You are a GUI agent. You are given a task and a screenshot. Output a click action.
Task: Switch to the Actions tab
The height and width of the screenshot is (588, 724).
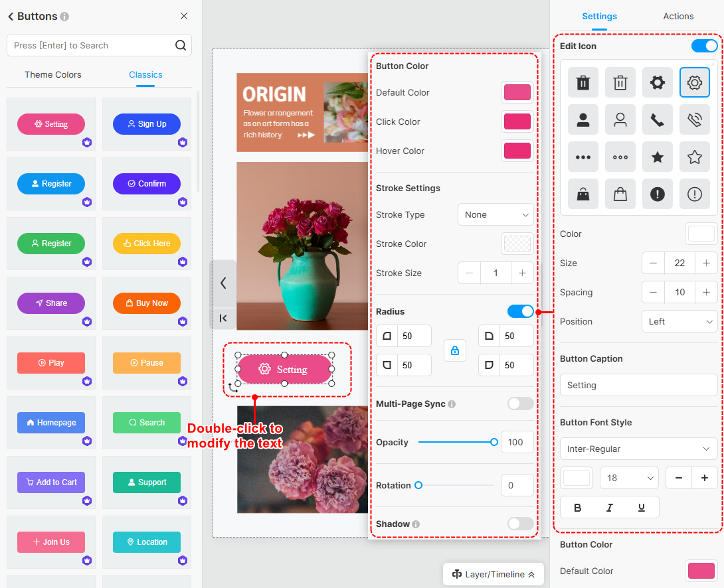click(678, 16)
